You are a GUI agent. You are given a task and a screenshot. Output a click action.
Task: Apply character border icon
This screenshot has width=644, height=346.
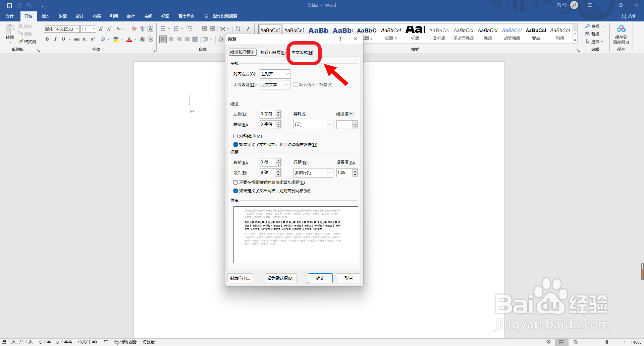pos(150,29)
